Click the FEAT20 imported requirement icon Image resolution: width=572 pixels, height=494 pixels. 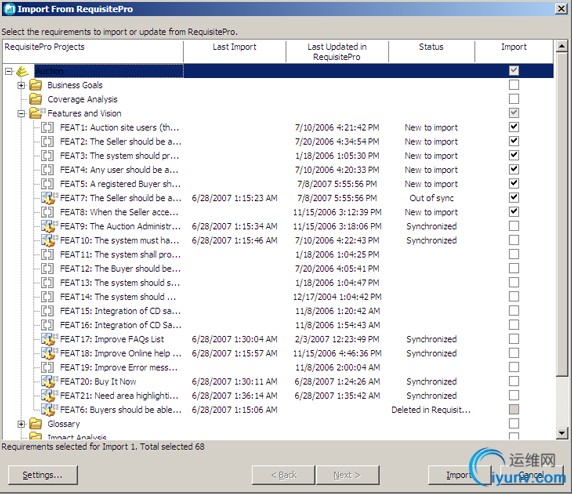(x=48, y=382)
